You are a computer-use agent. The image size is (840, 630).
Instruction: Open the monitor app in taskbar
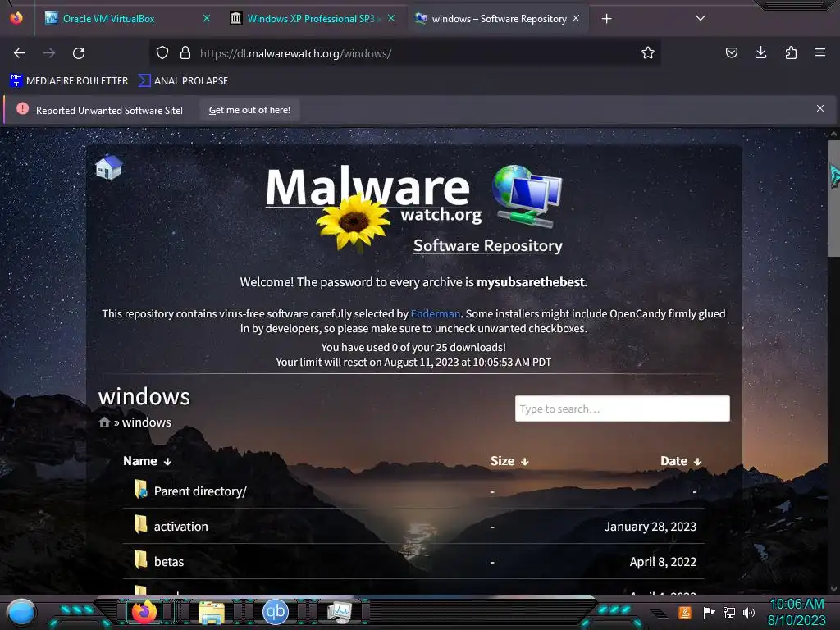(x=339, y=612)
